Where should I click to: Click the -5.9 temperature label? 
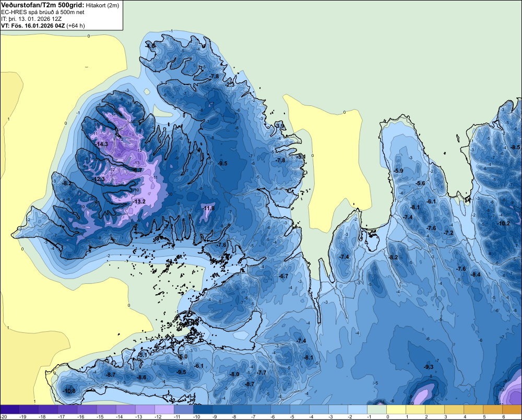tap(398, 171)
